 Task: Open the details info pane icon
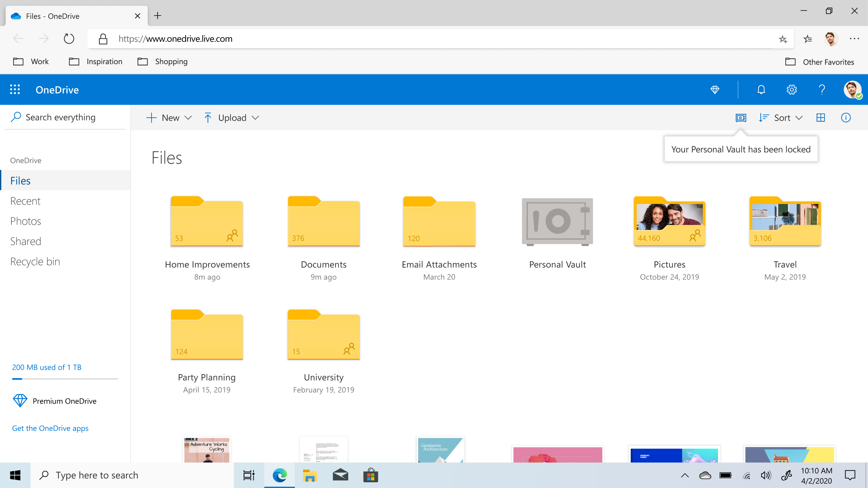(x=845, y=118)
